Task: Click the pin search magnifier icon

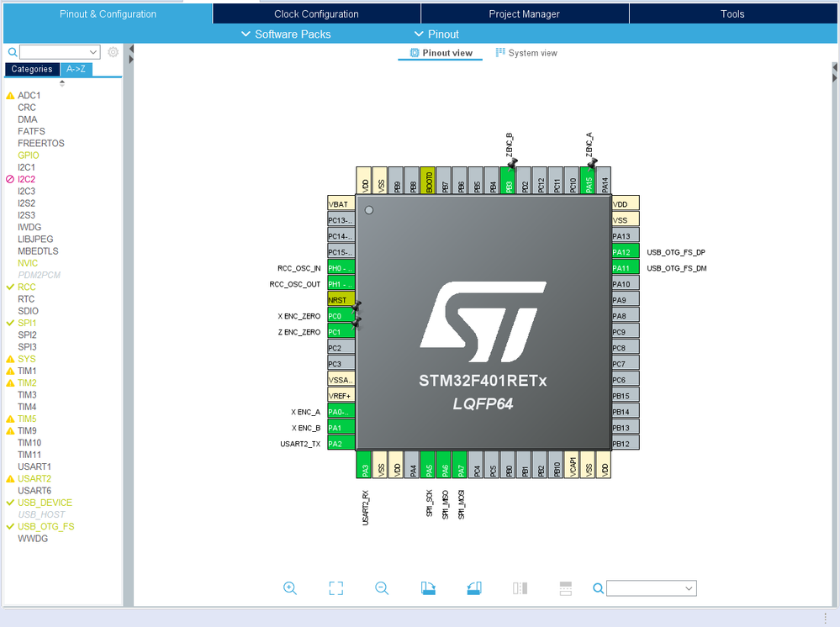Action: point(598,588)
